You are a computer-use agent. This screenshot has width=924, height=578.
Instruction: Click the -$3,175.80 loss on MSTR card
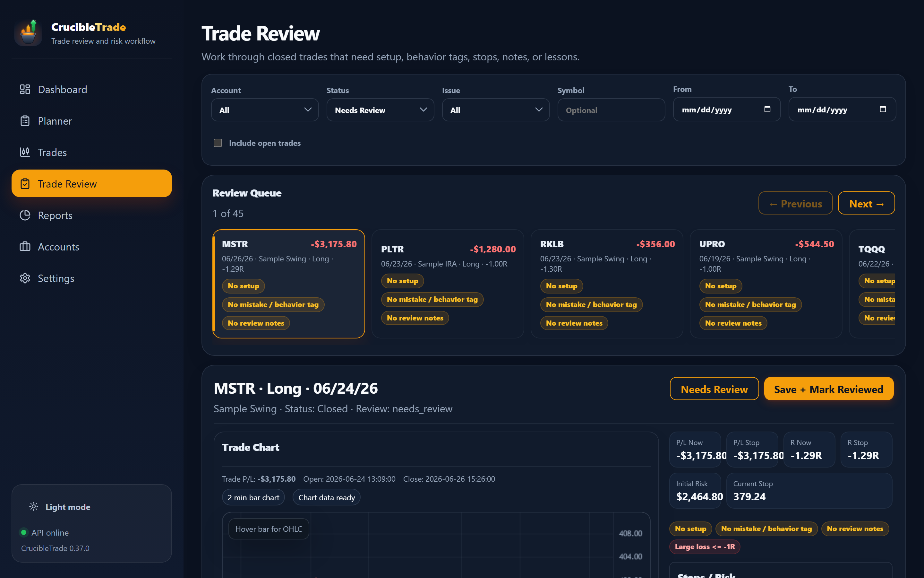pos(334,244)
